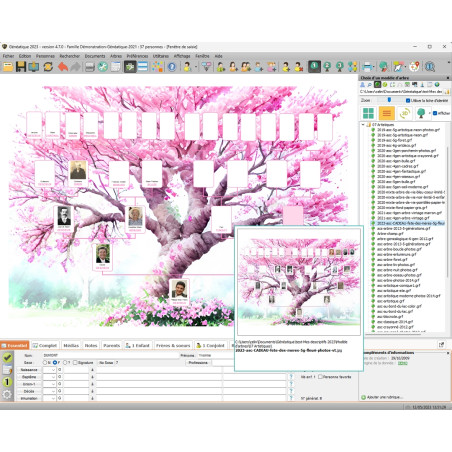Click into the Nom input field
The image size is (452, 452).
[x=111, y=355]
